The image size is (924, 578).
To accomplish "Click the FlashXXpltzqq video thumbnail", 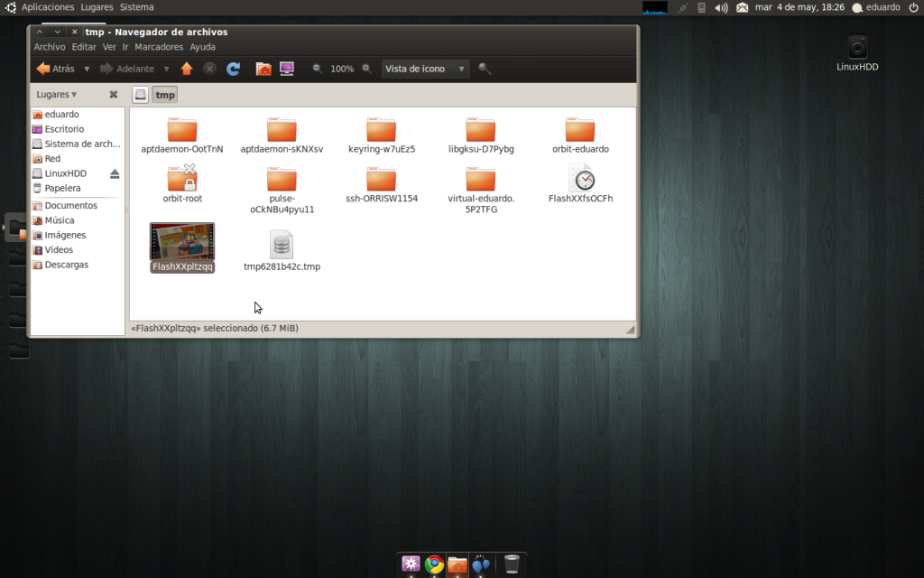I will pos(182,241).
